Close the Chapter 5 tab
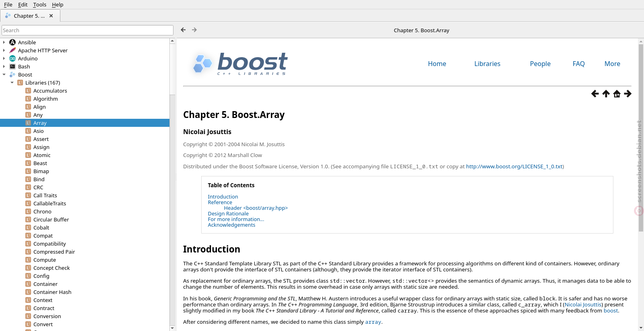Screen dimensions: 644x331 pyautogui.click(x=51, y=16)
